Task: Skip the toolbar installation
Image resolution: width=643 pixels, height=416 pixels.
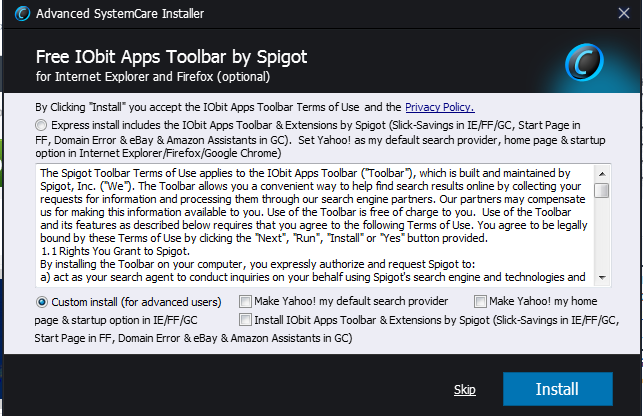Action: [465, 389]
